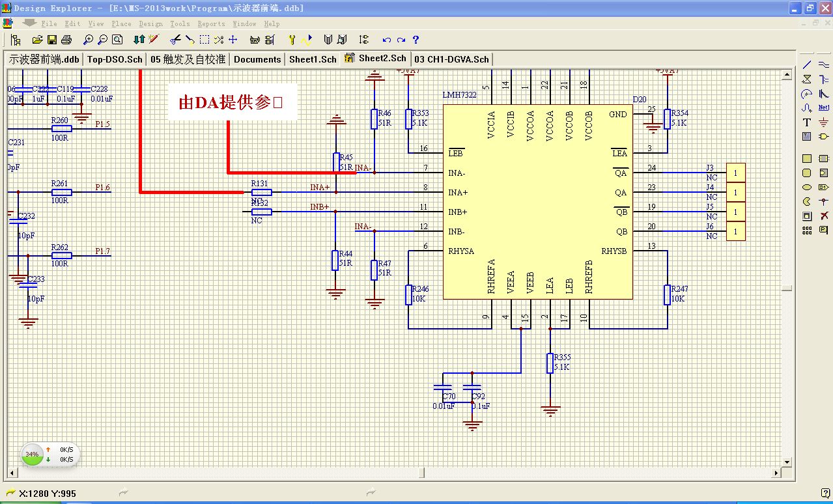Image resolution: width=833 pixels, height=504 pixels.
Task: Select the text annotation T tool
Action: click(x=807, y=122)
